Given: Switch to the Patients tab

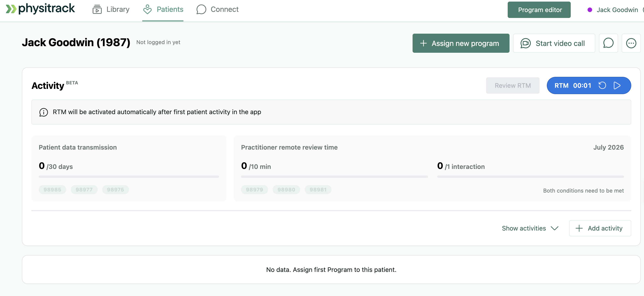Looking at the screenshot, I should pyautogui.click(x=163, y=10).
